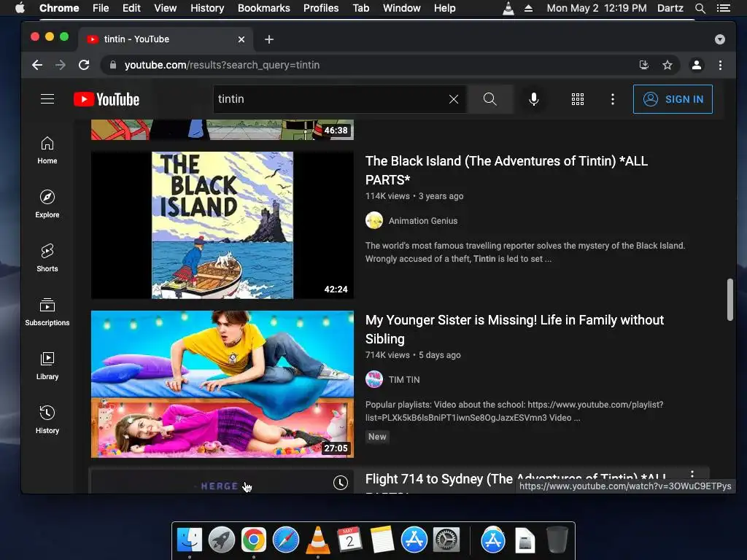
Task: Open Safari from the Dock
Action: (x=286, y=540)
